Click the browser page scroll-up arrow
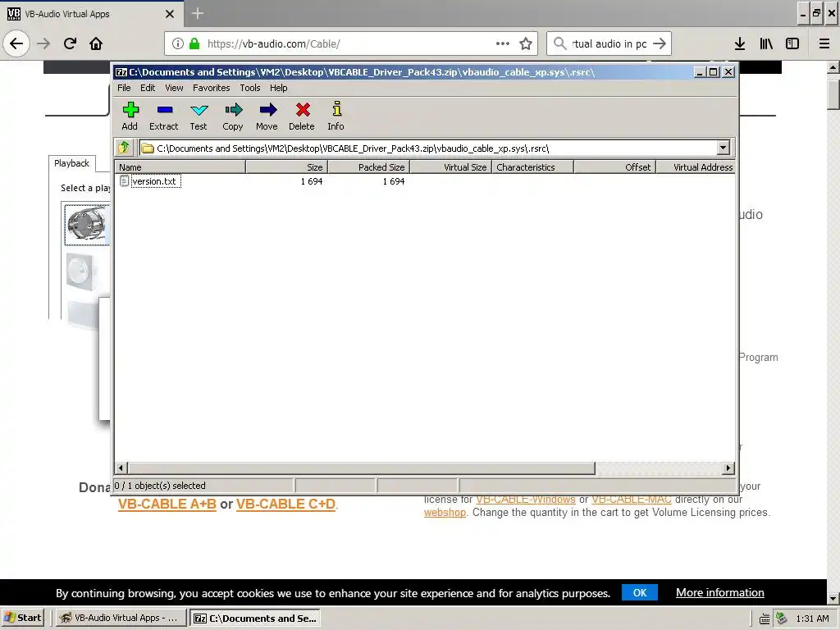 pos(833,67)
